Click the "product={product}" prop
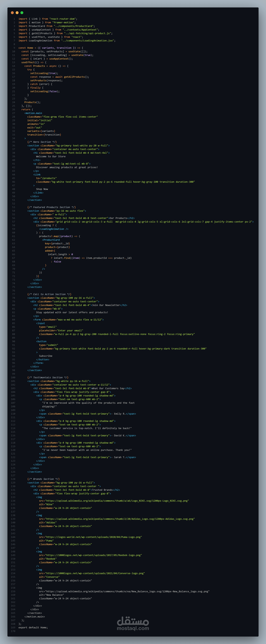 coord(57,247)
